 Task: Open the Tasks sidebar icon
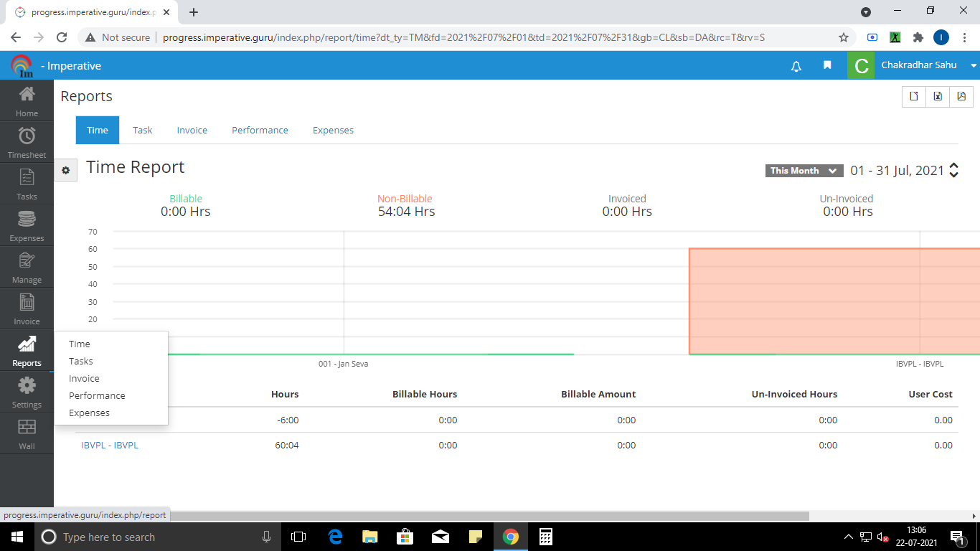click(27, 184)
